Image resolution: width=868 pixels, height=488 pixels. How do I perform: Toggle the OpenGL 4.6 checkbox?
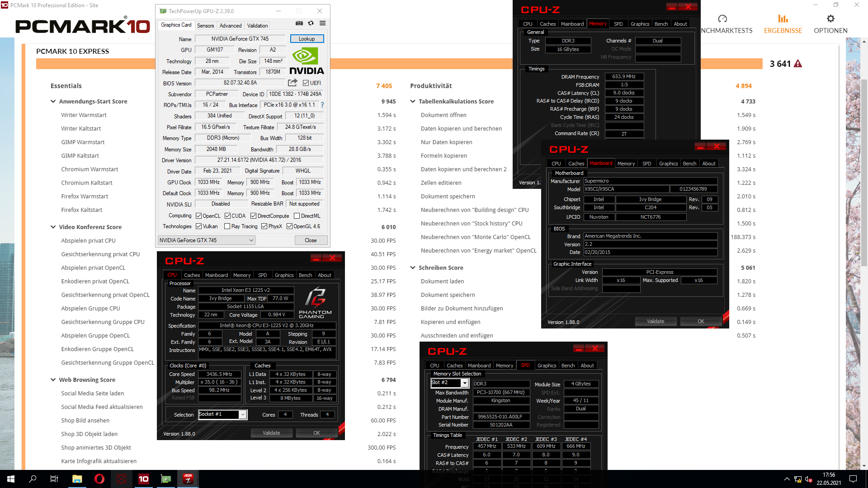pyautogui.click(x=290, y=226)
